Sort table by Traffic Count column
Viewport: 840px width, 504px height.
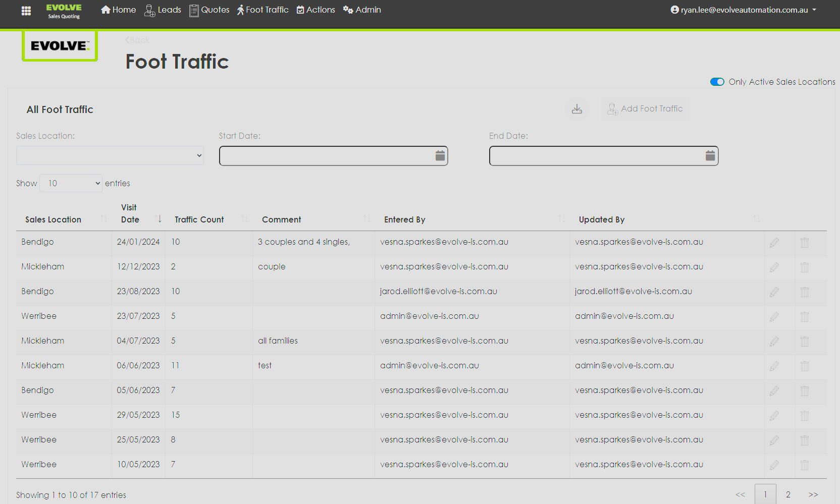click(x=199, y=219)
